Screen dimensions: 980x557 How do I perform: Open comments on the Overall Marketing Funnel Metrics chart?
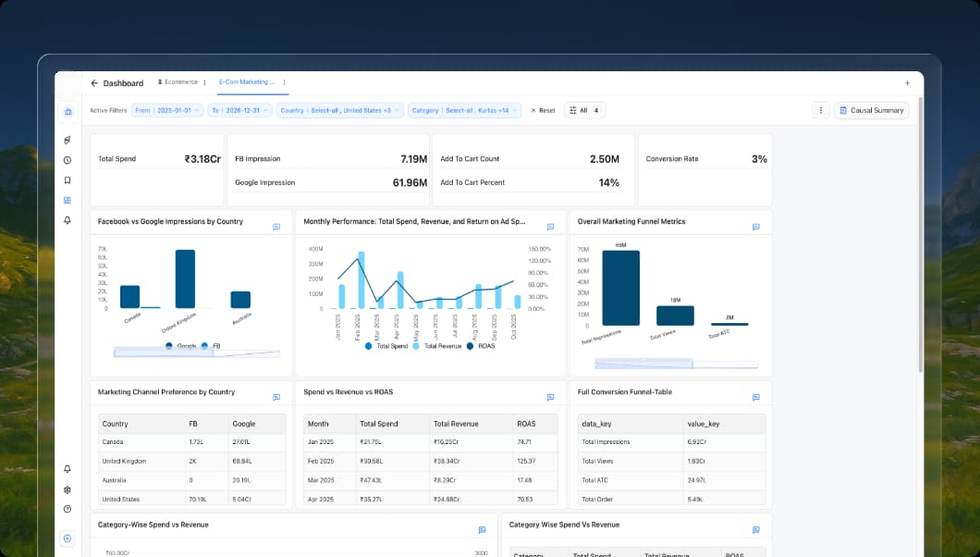click(757, 225)
